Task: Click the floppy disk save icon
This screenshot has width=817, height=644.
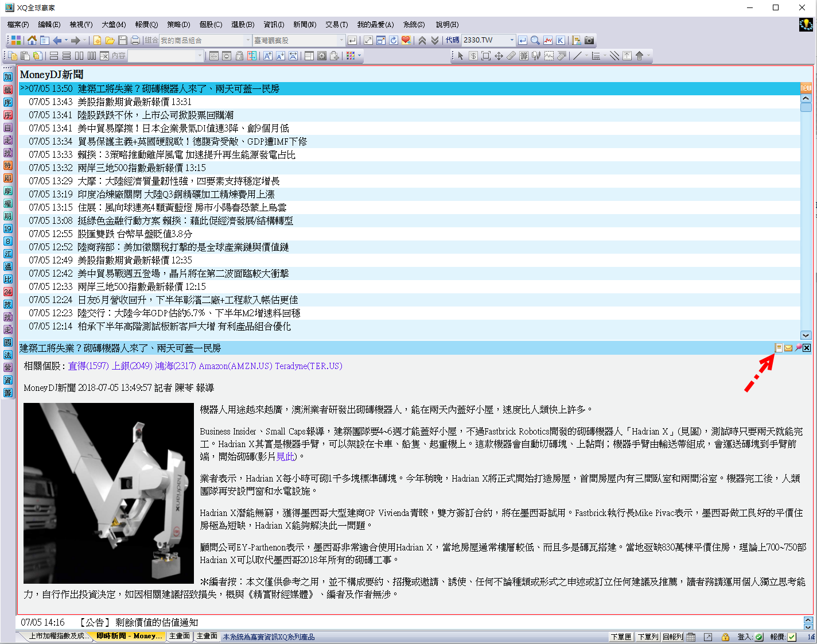Action: 122,40
